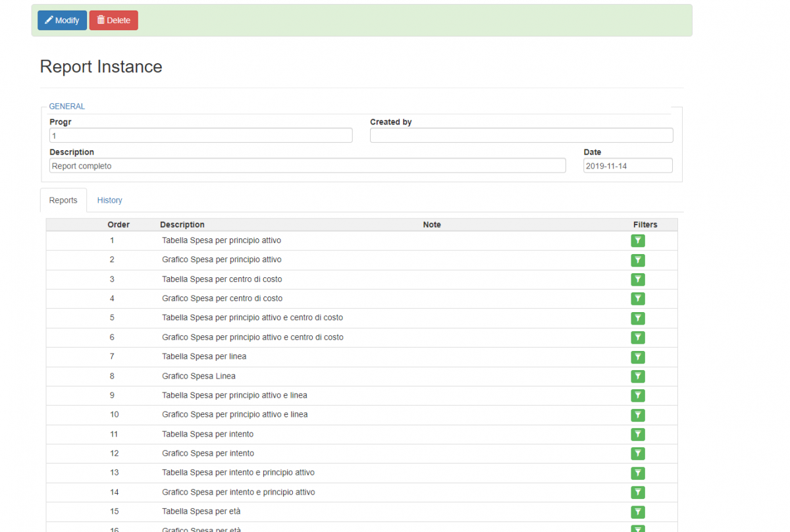
Task: Open filters for Grafico Spesa per centro di costo
Action: (x=637, y=299)
